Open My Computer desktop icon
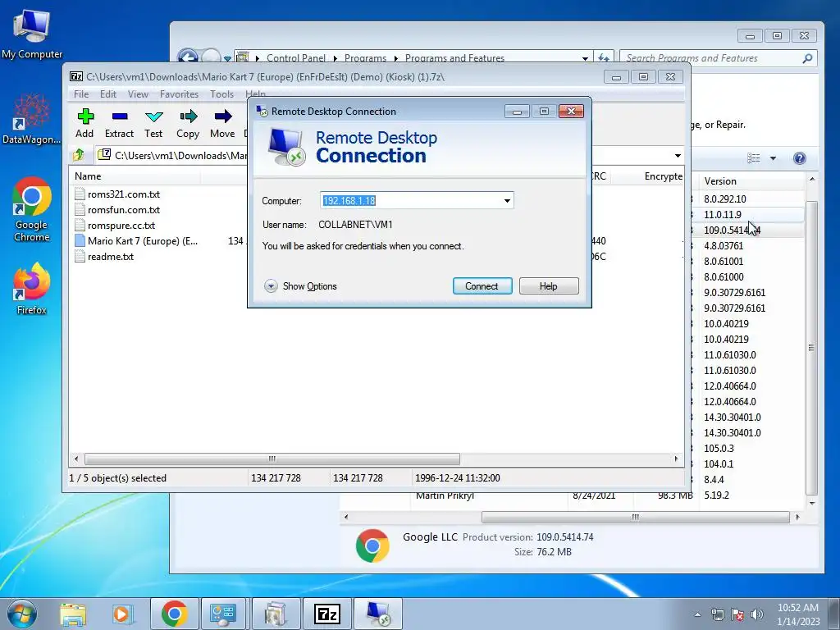This screenshot has width=840, height=630. coord(32,34)
